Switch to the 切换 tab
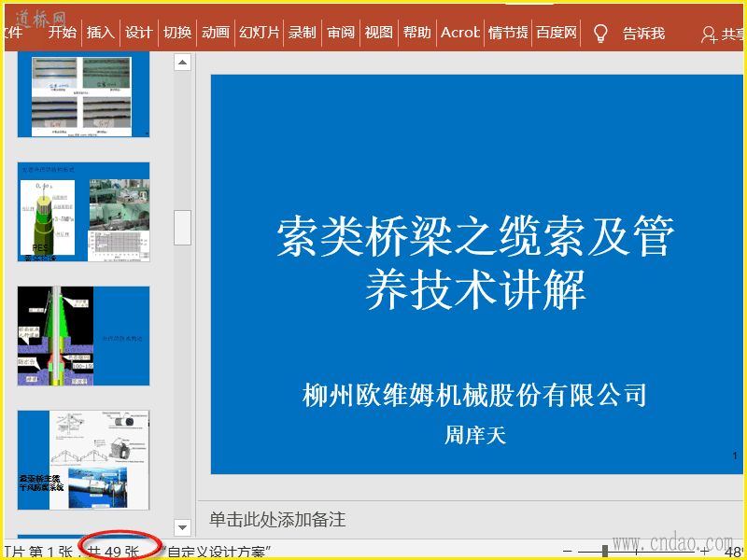The height and width of the screenshot is (560, 747). tap(177, 33)
